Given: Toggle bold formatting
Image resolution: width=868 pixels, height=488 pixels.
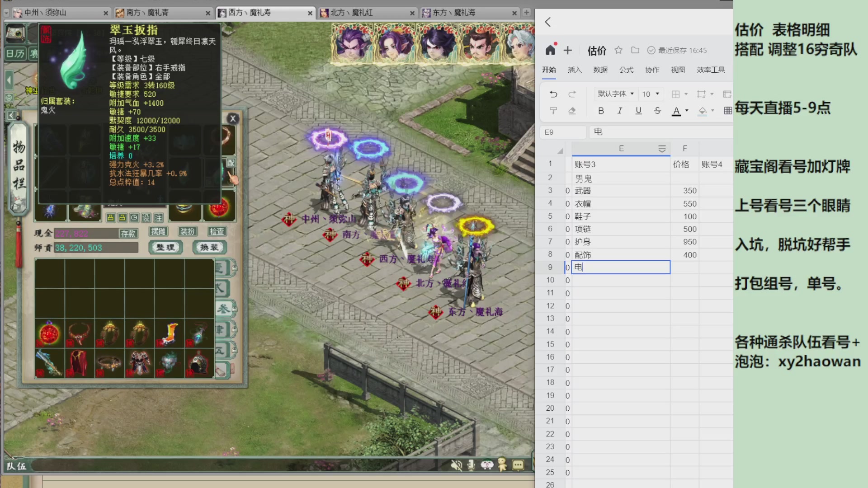Looking at the screenshot, I should click(x=601, y=111).
